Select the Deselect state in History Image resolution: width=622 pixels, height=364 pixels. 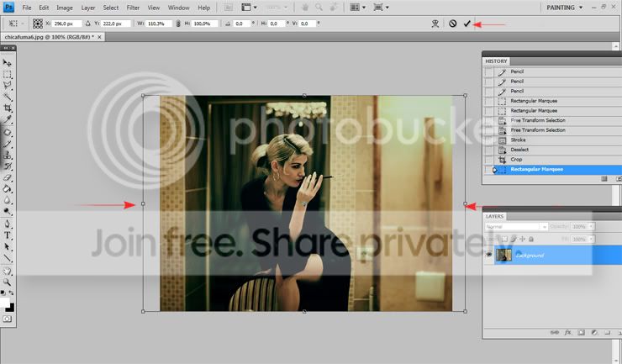point(520,150)
